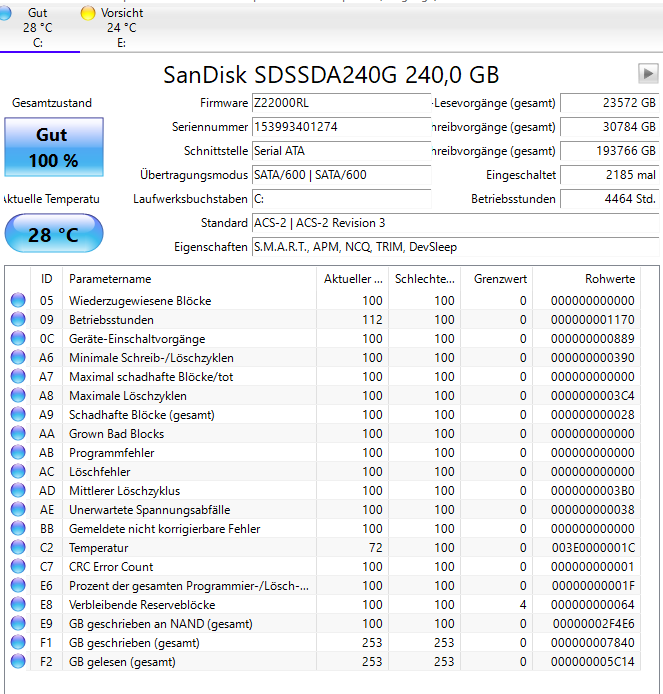The width and height of the screenshot is (663, 694).
Task: Click status circle for Maximale Löschzyklen
Action: [18, 395]
